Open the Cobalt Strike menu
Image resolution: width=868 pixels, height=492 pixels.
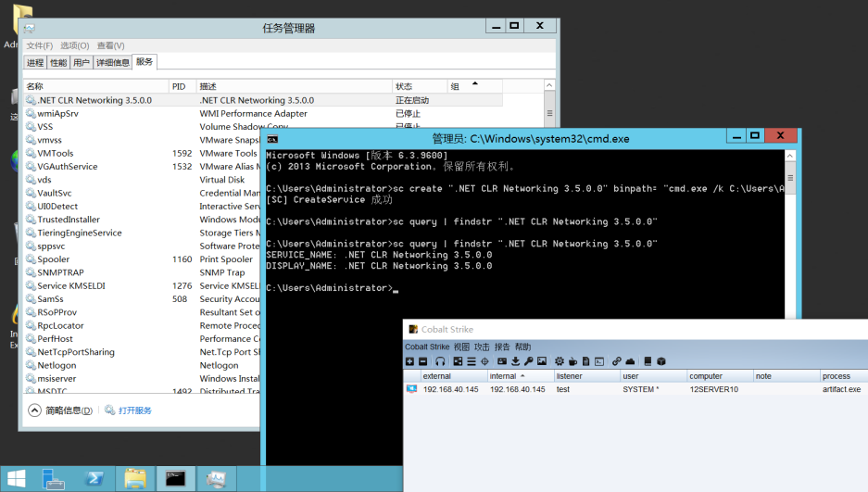tap(427, 347)
